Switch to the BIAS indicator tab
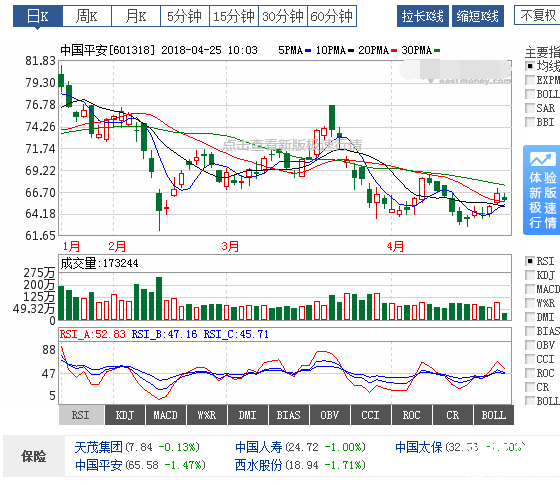This screenshot has height=485, width=560. coord(289,415)
